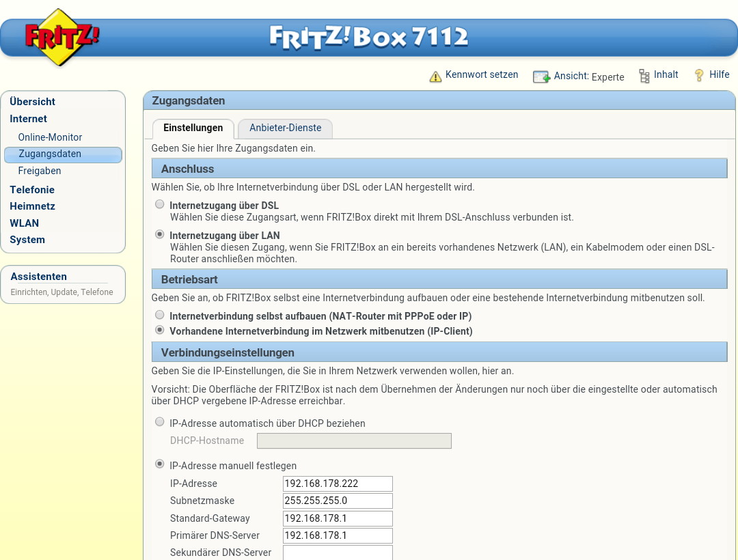
Task: Select IP-Adresse automatisch über DHCP beziehen
Action: point(160,422)
